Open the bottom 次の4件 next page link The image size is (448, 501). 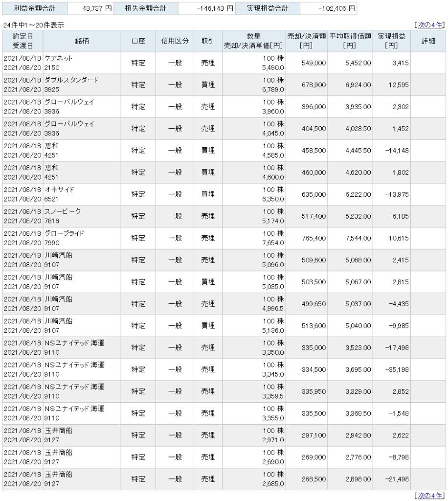pos(430,495)
